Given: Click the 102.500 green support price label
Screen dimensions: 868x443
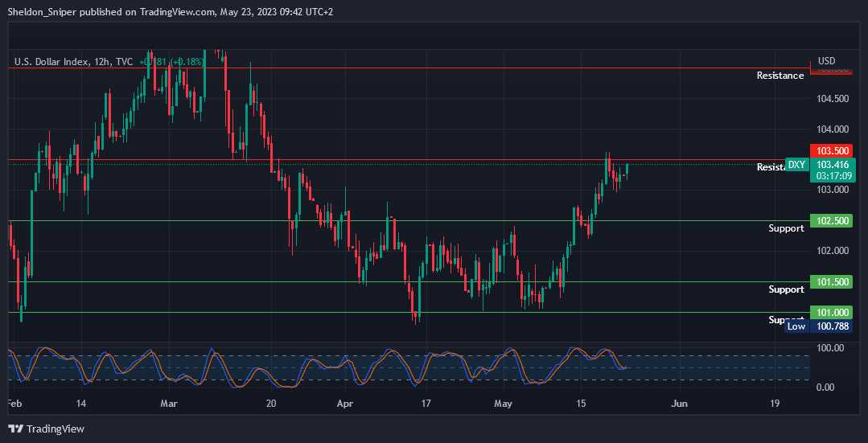Looking at the screenshot, I should pos(833,220).
